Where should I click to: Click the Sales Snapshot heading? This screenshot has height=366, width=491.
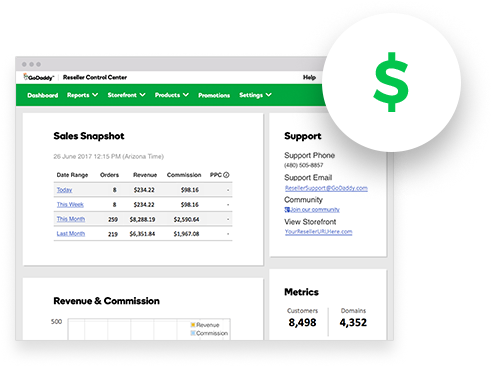click(x=89, y=136)
